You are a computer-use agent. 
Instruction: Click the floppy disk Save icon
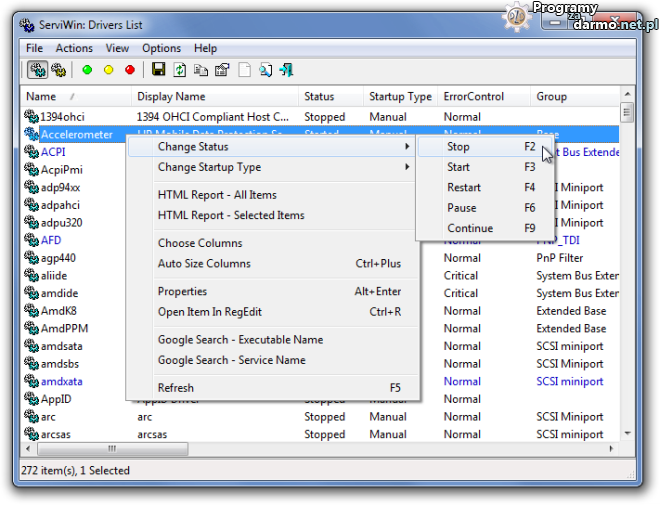(x=158, y=70)
